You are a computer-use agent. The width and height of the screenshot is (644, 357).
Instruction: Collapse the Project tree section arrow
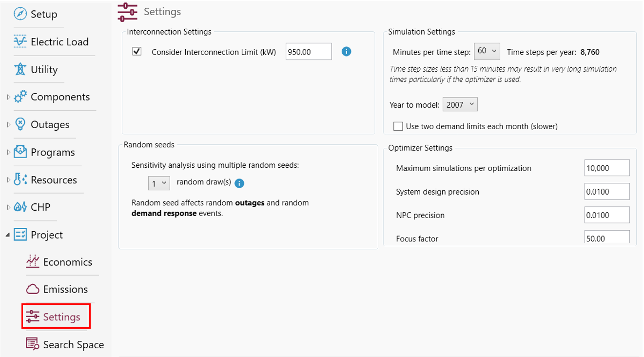8,235
